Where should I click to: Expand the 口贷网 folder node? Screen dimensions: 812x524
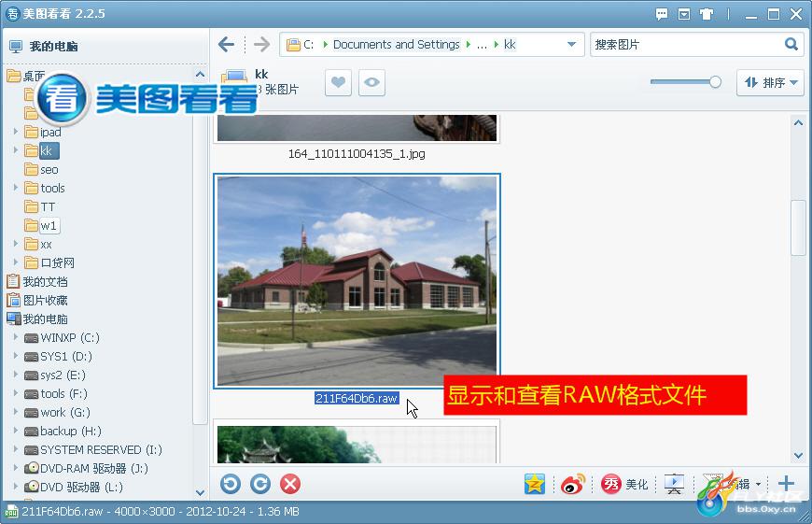[x=16, y=262]
